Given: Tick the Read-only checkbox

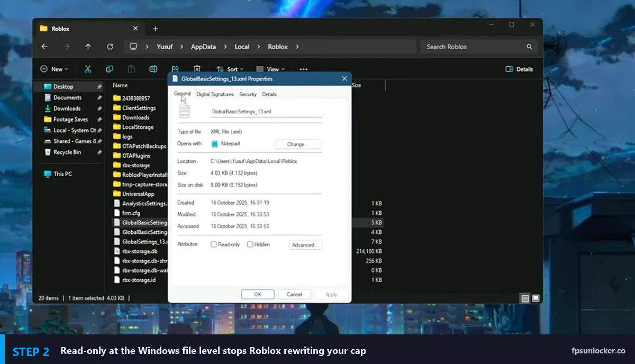Looking at the screenshot, I should point(214,244).
